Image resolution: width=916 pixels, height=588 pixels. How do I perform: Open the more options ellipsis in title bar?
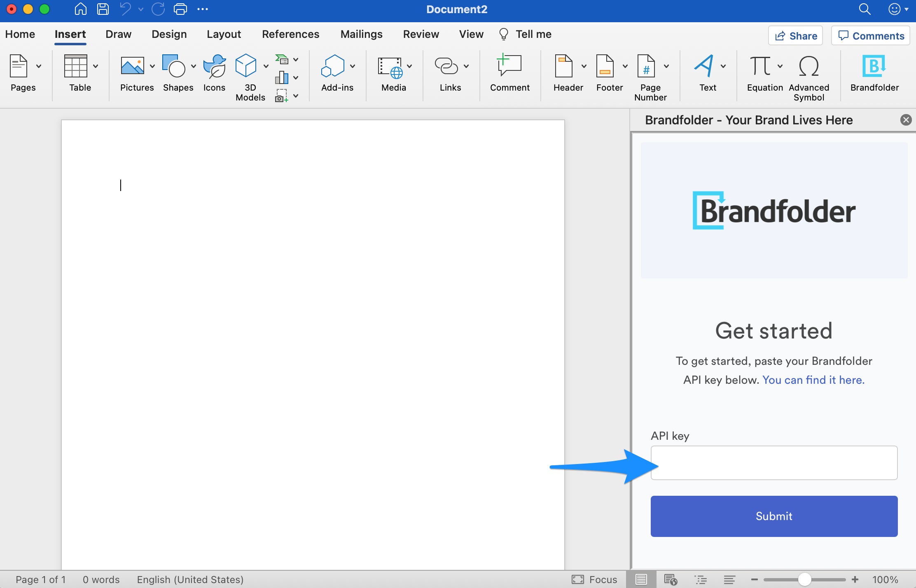[203, 9]
